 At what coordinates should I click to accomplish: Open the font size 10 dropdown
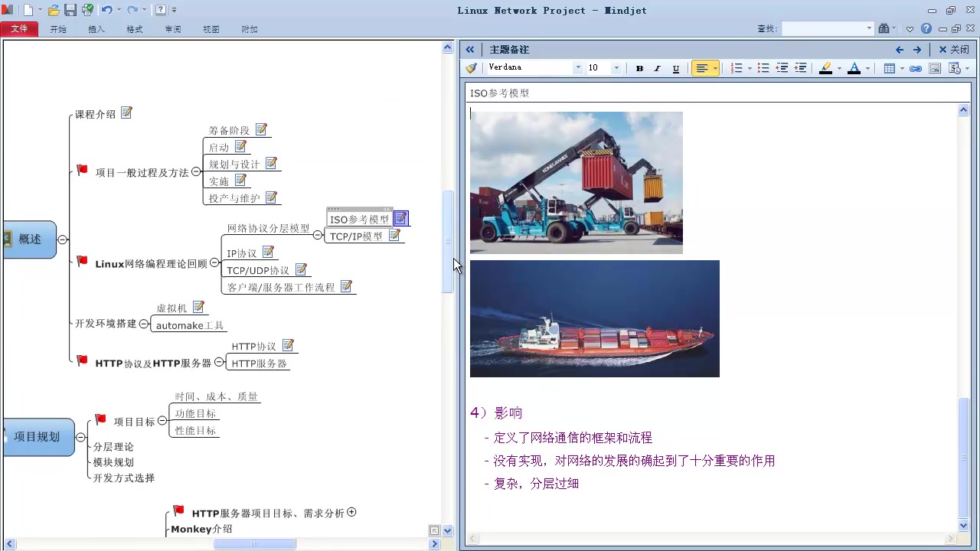(616, 68)
